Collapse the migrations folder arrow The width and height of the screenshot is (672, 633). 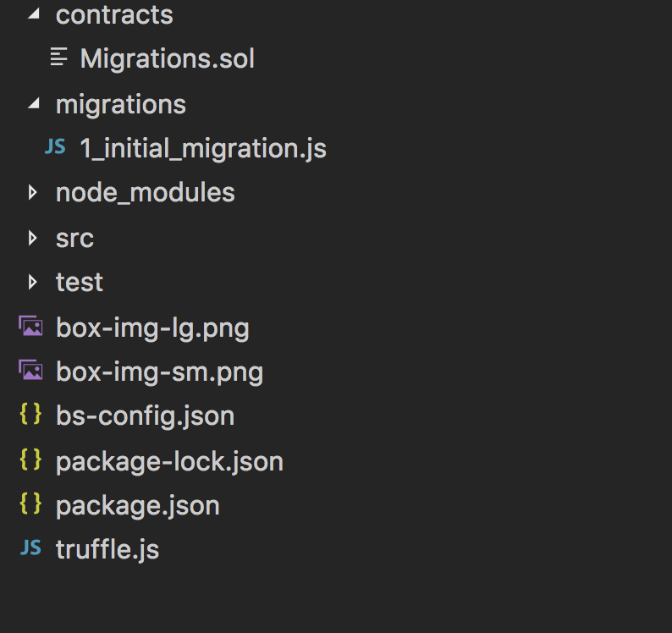click(34, 104)
